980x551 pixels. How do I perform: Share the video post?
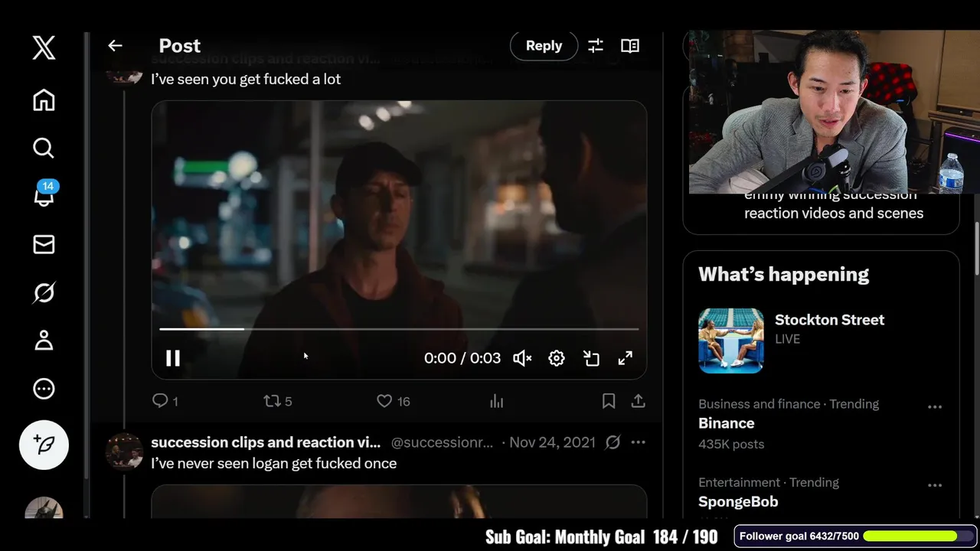(638, 401)
